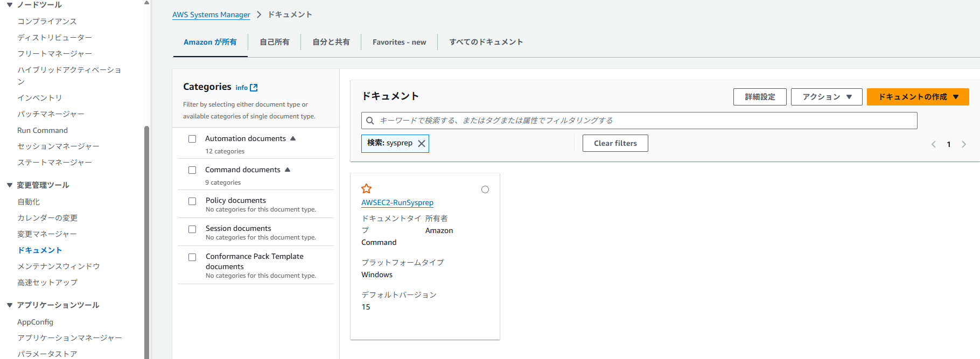
Task: Open Run Command in the sidebar
Action: [x=43, y=130]
